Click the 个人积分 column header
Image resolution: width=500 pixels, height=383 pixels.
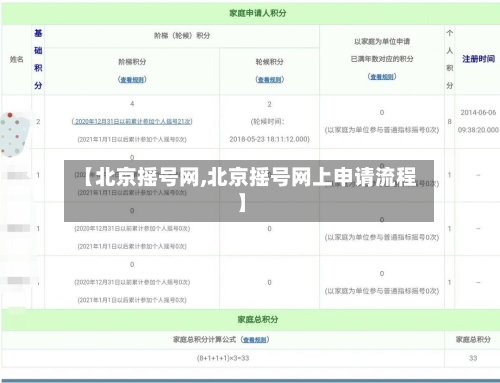[450, 59]
